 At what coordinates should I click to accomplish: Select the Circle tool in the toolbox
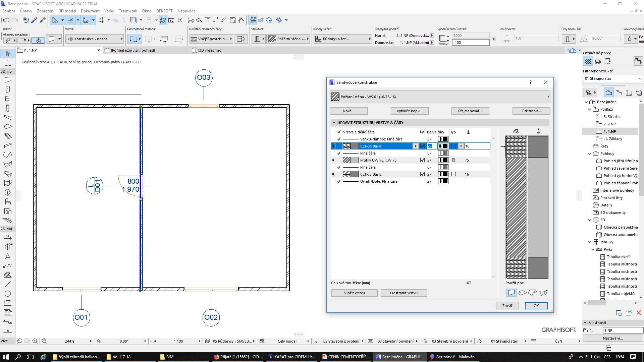click(8, 294)
